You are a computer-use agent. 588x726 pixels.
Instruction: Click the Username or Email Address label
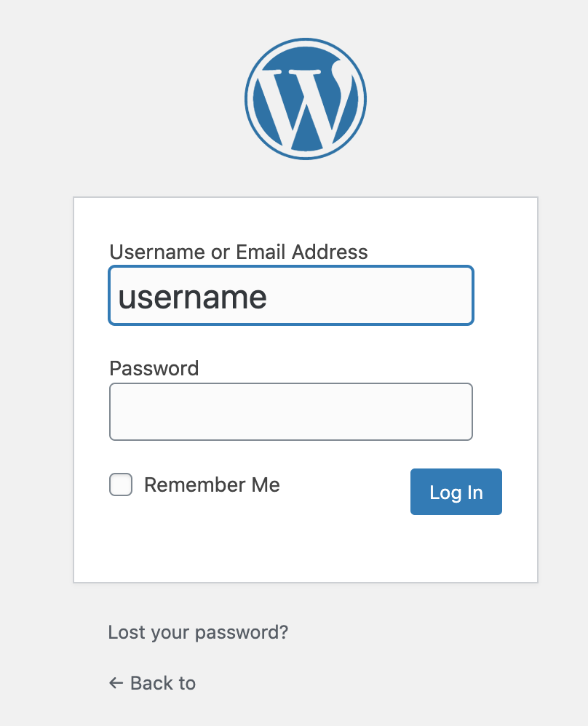[238, 252]
